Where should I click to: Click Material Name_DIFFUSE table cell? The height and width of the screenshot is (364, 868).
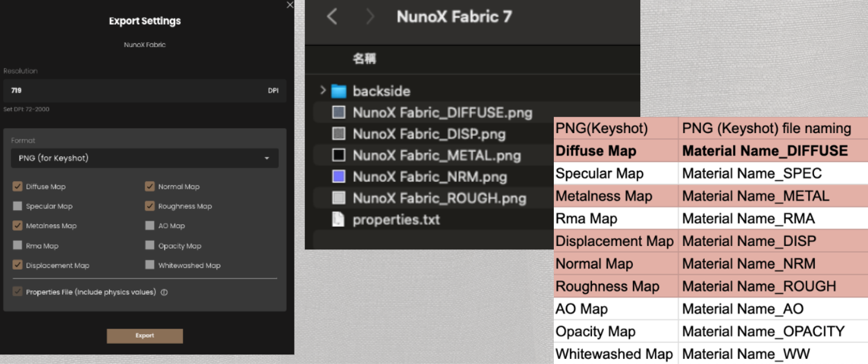tap(773, 151)
